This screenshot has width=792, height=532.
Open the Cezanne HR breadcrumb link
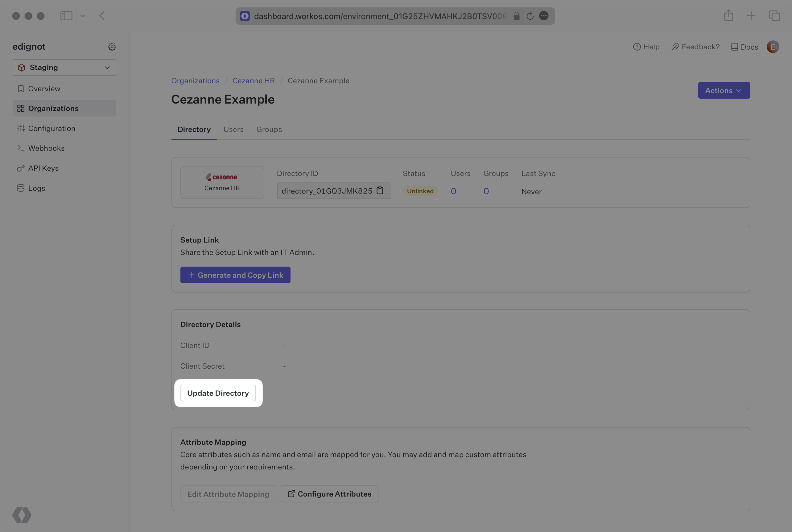(x=253, y=80)
